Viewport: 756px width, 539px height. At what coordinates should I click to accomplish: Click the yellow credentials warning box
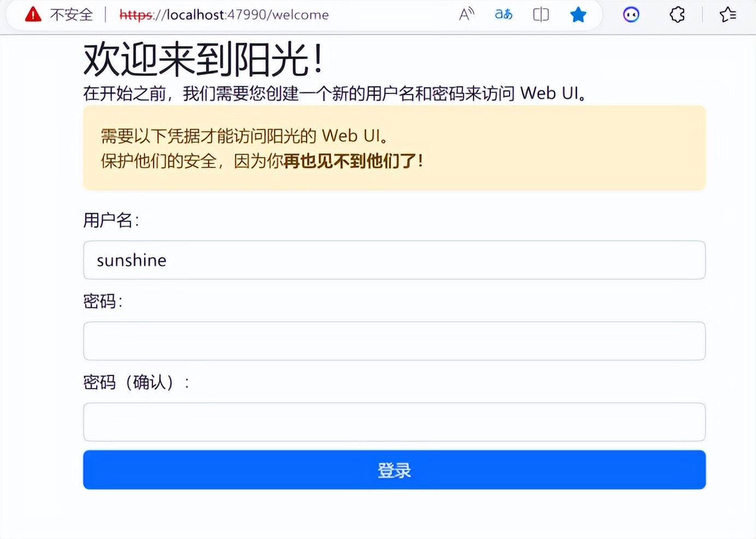pos(394,148)
